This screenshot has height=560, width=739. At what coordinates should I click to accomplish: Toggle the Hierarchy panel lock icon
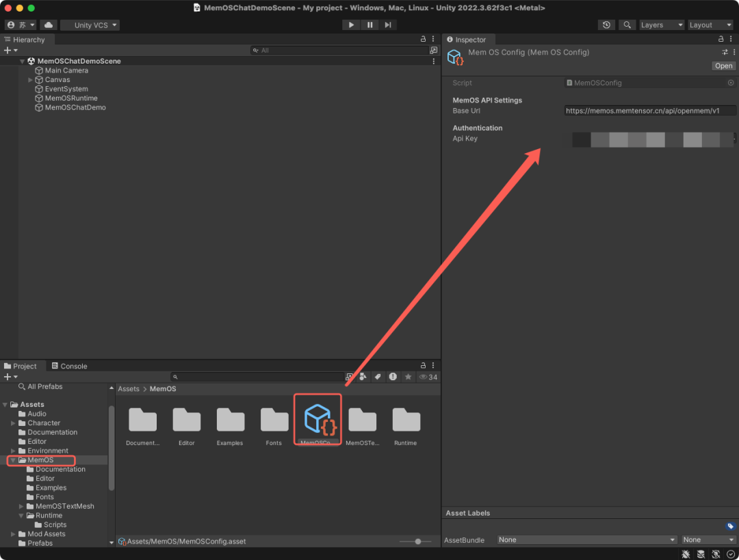424,39
